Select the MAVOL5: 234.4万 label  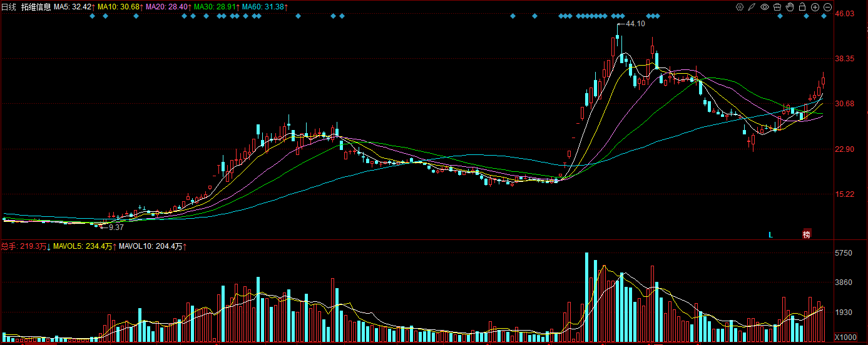[84, 246]
